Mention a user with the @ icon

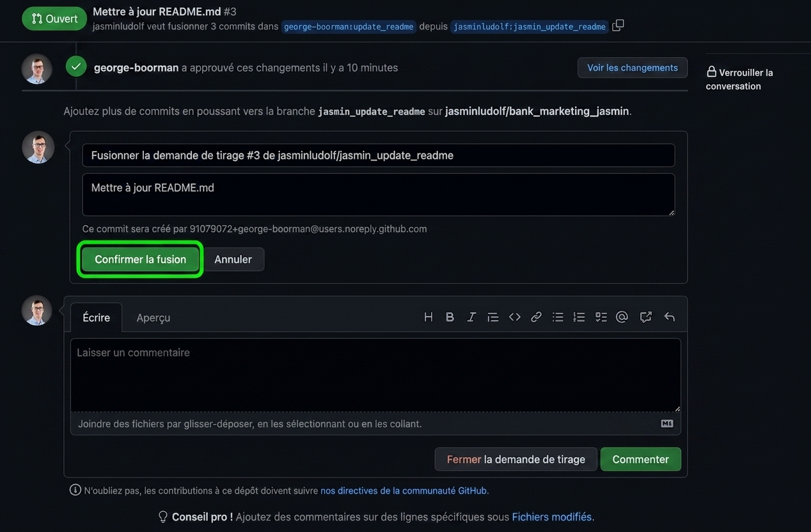[x=622, y=317]
